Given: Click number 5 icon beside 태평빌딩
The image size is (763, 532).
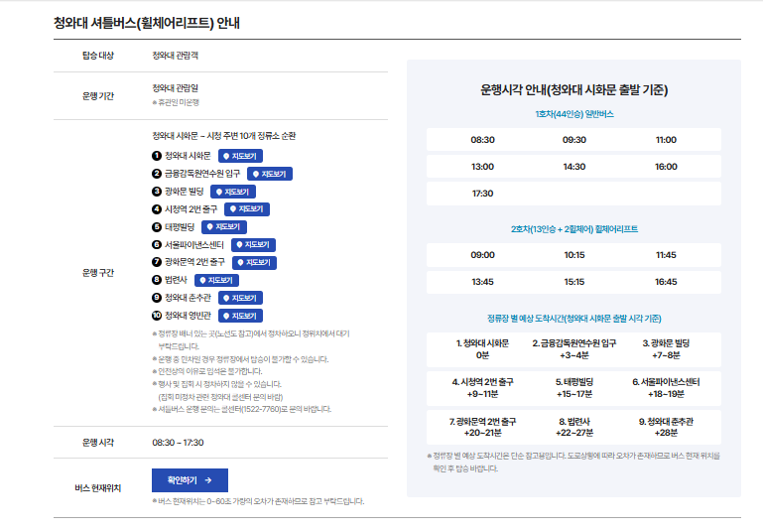Looking at the screenshot, I should 157,227.
